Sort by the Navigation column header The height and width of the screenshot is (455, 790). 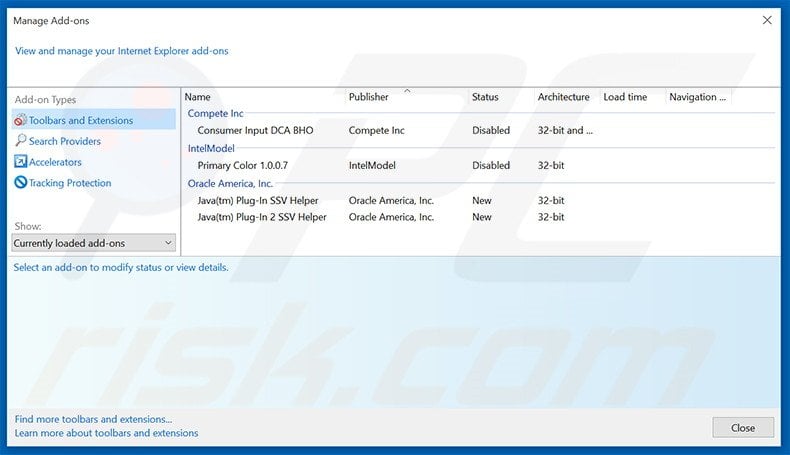point(698,97)
